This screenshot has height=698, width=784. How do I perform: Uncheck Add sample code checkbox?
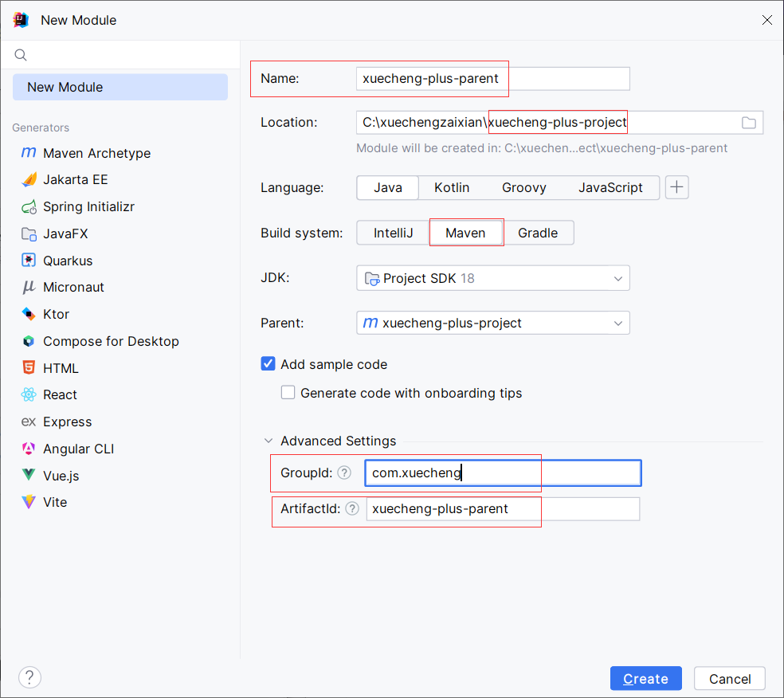[268, 363]
